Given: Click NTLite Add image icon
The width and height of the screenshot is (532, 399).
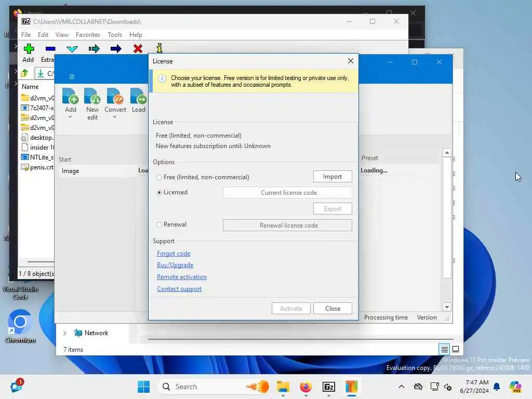Looking at the screenshot, I should pos(70,96).
